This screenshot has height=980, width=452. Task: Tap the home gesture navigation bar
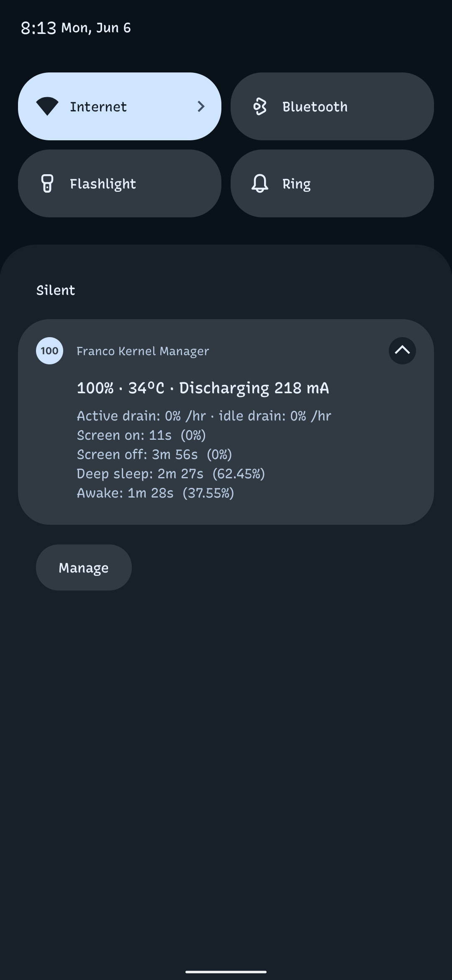pos(226,972)
